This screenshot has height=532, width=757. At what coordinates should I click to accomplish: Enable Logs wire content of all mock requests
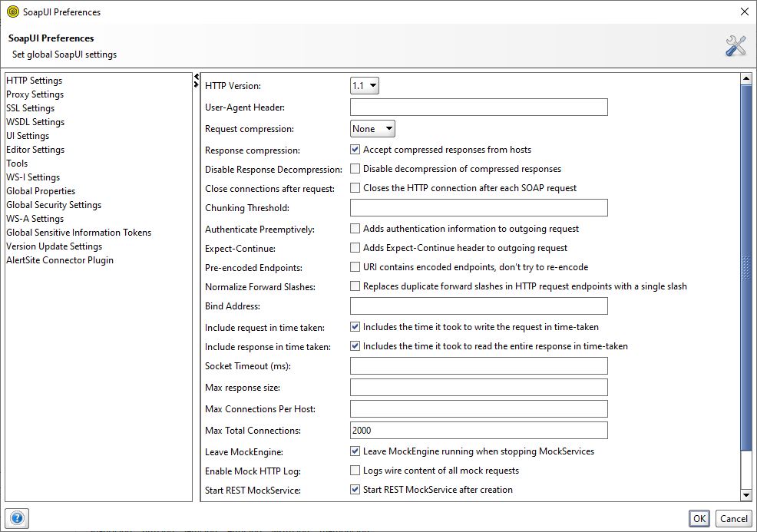(x=355, y=471)
